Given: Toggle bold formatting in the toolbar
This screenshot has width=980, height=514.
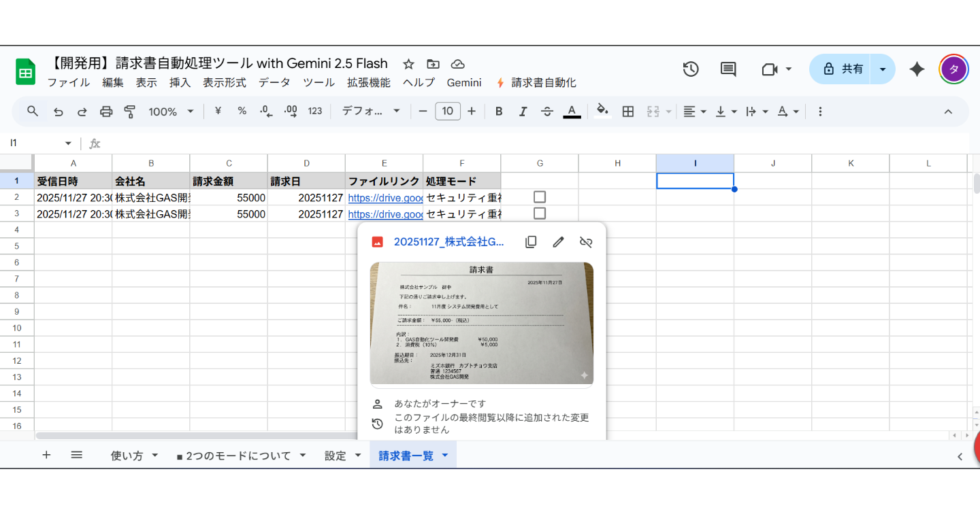Looking at the screenshot, I should click(x=499, y=111).
